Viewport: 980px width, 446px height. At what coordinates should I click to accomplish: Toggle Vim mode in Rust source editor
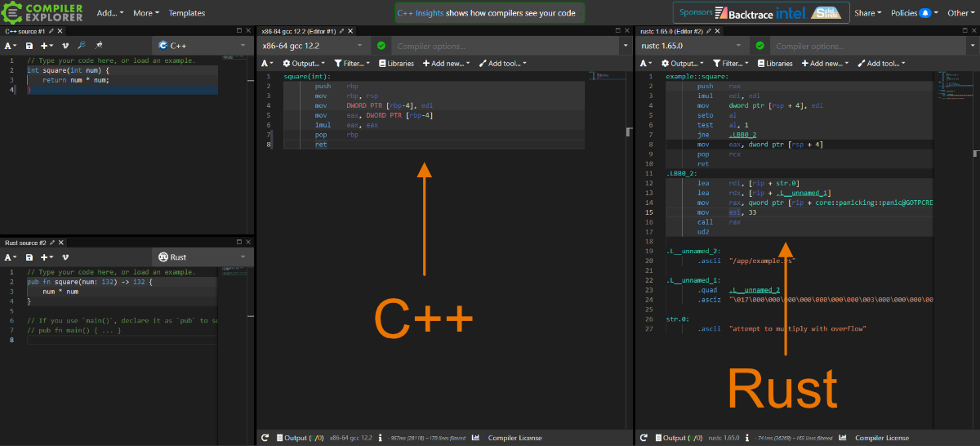tap(65, 257)
